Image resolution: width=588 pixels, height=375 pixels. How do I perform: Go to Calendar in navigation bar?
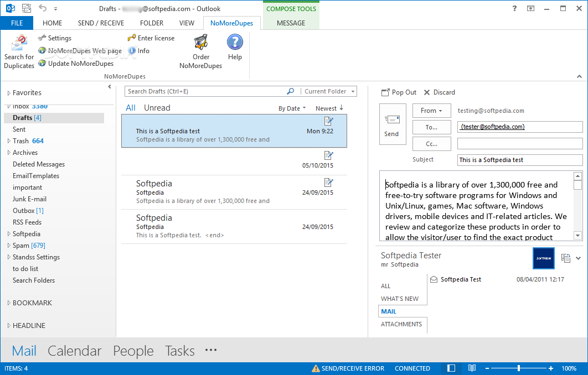75,351
